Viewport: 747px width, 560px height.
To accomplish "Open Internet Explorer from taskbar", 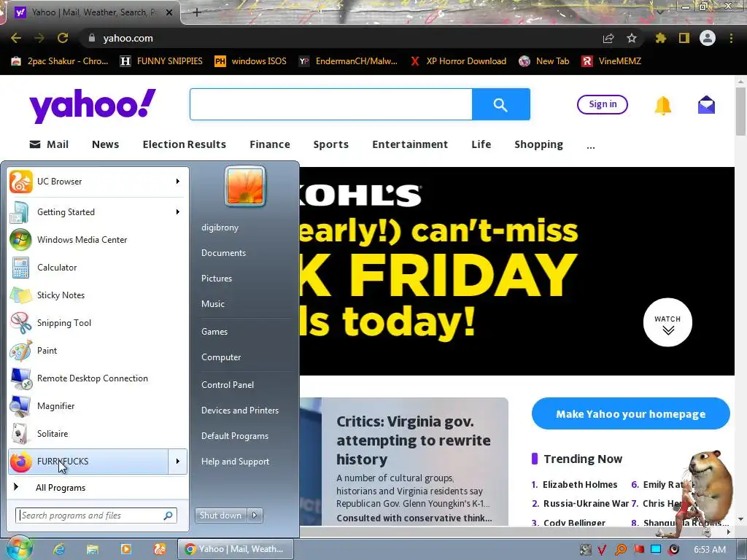I will [x=58, y=549].
